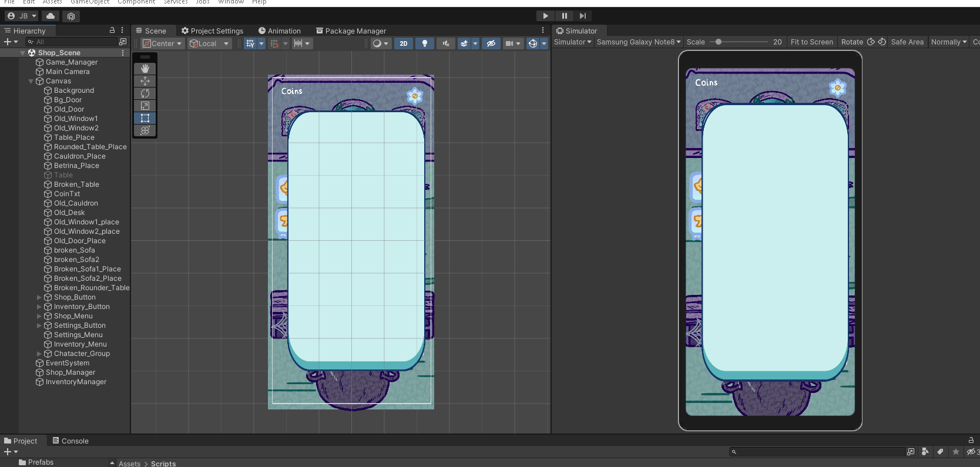This screenshot has width=980, height=467.
Task: Select the Rect tool
Action: coord(145,118)
